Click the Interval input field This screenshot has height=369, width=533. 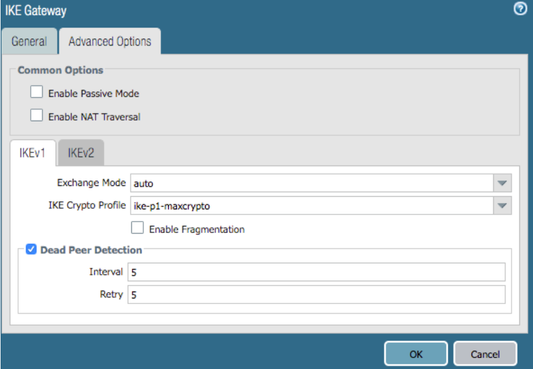pos(316,272)
